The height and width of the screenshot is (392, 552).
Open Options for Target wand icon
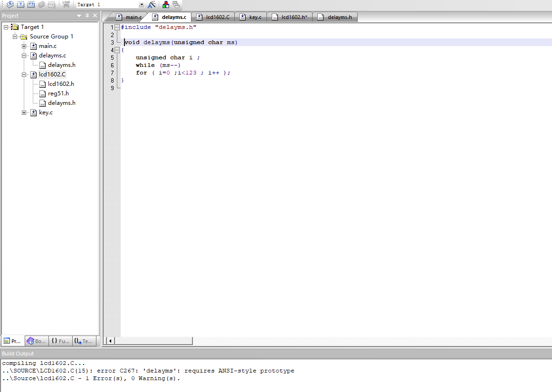[x=152, y=5]
